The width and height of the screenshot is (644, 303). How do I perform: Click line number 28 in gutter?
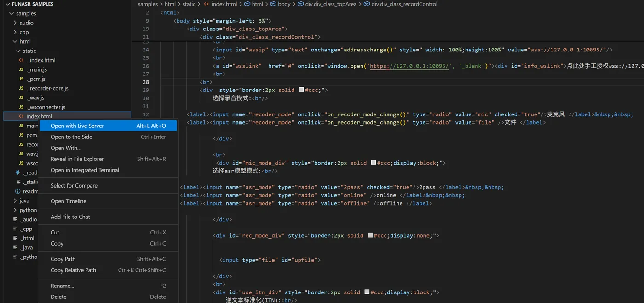(146, 82)
